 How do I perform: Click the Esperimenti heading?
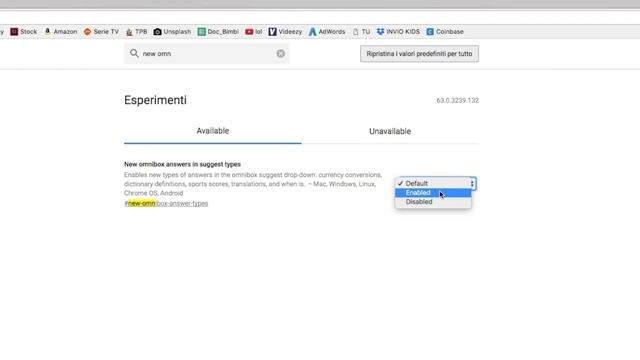pyautogui.click(x=155, y=100)
